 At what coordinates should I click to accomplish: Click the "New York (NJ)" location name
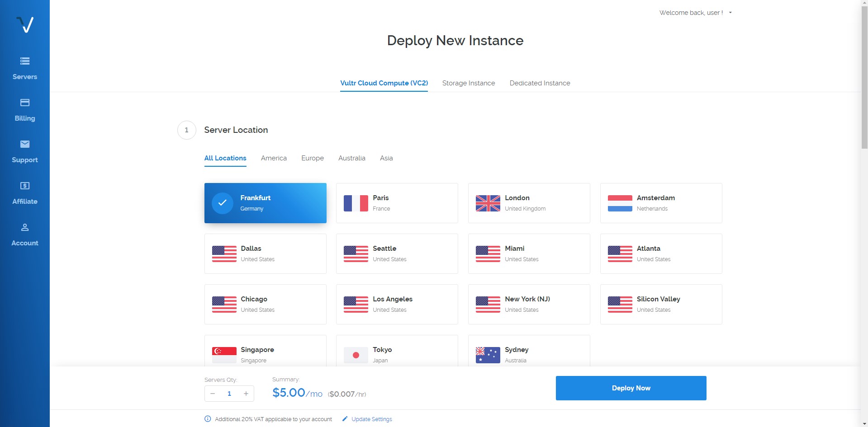pyautogui.click(x=527, y=299)
